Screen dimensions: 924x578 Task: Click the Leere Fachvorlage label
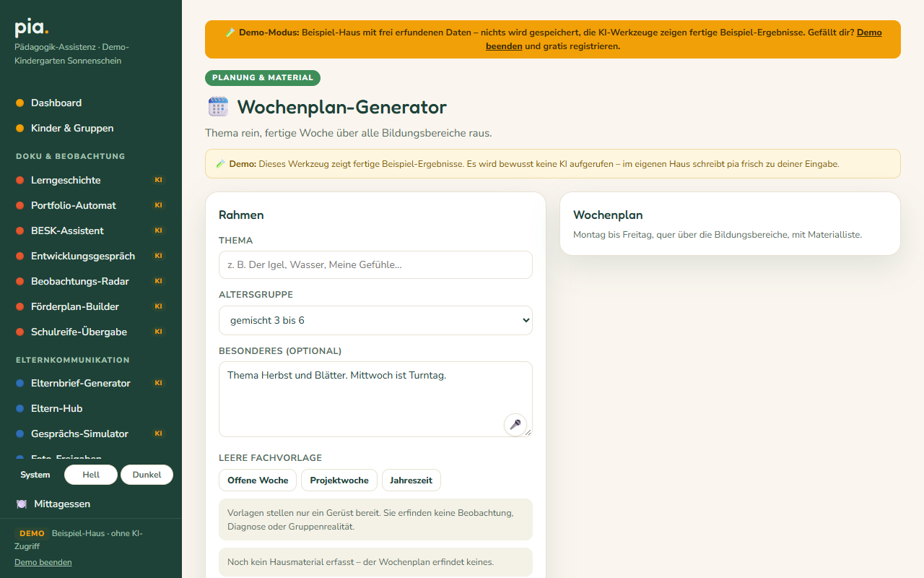[x=271, y=458]
